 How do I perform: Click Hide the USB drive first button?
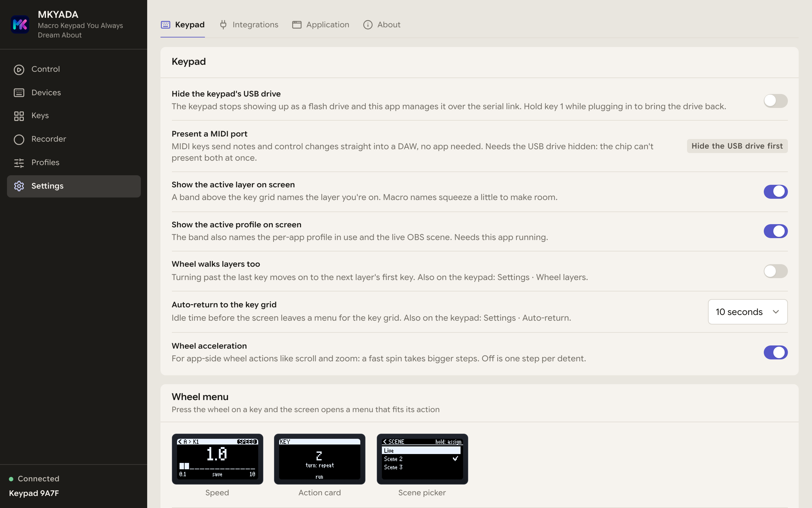pyautogui.click(x=737, y=146)
